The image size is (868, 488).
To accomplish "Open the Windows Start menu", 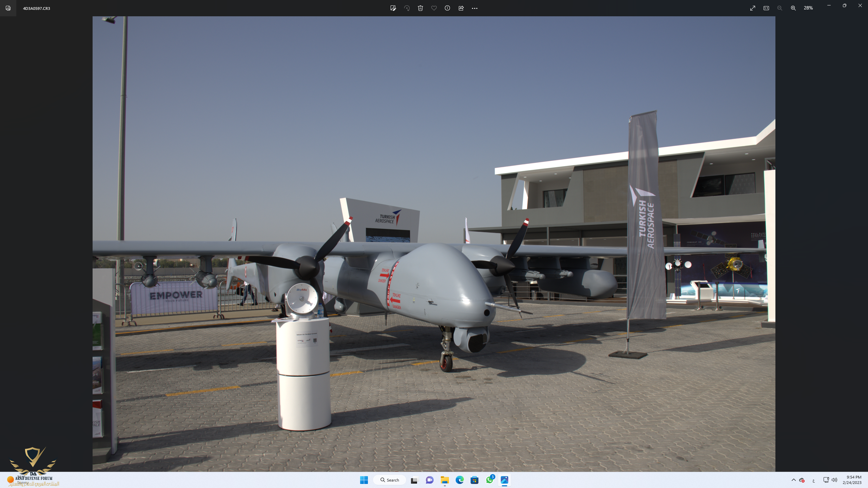I will point(364,480).
